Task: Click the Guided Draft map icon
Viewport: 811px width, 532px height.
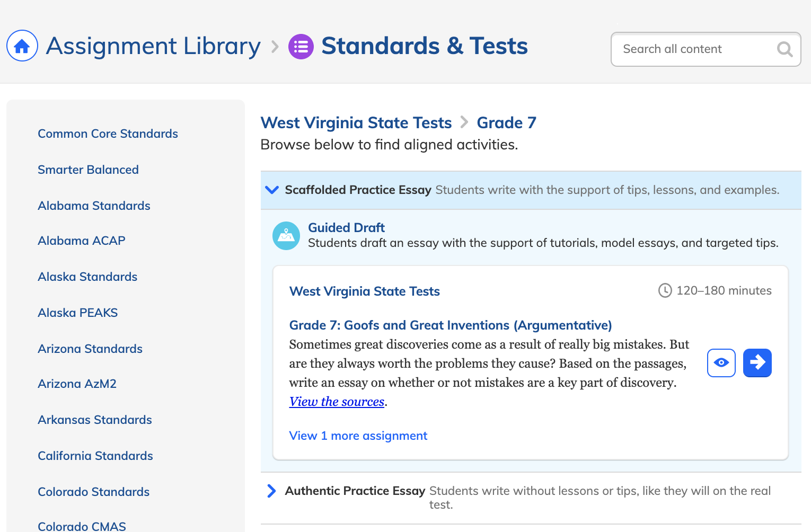Action: click(286, 236)
